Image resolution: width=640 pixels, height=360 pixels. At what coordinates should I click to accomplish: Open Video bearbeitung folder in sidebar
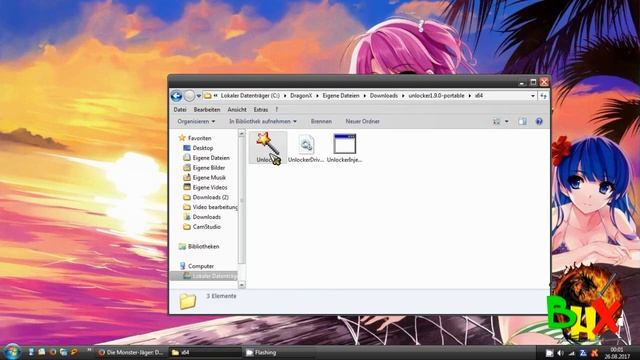[210, 207]
